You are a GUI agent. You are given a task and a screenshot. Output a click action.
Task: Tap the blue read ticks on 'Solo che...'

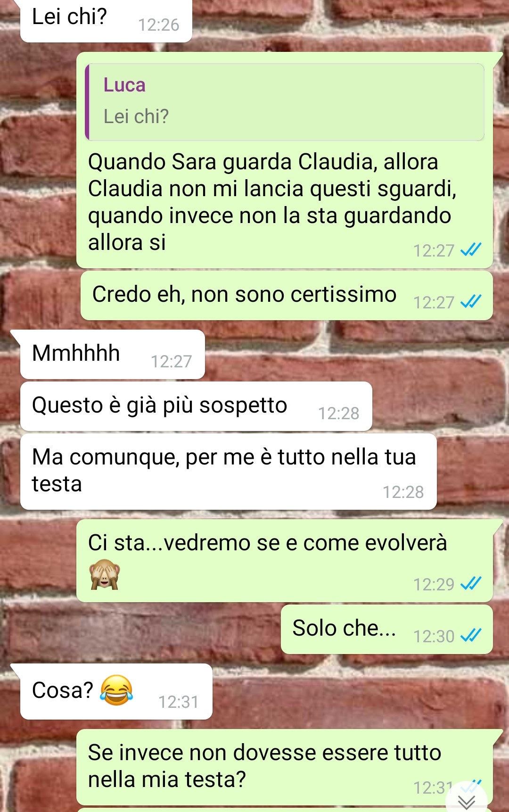471,636
